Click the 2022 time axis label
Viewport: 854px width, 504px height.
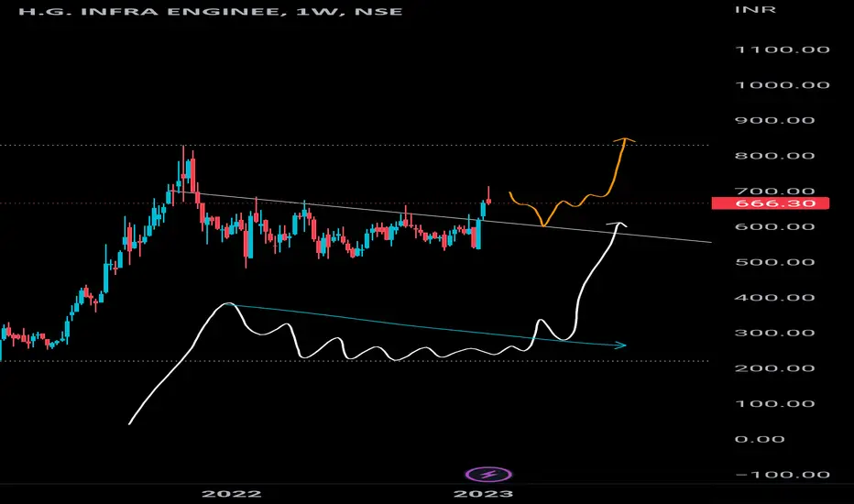pyautogui.click(x=232, y=494)
